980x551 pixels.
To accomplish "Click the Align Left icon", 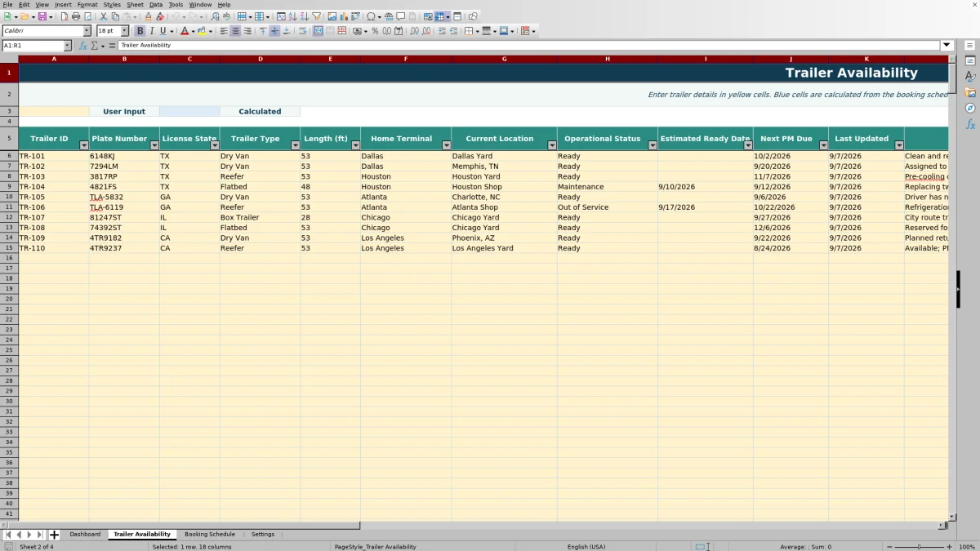I will [x=224, y=31].
